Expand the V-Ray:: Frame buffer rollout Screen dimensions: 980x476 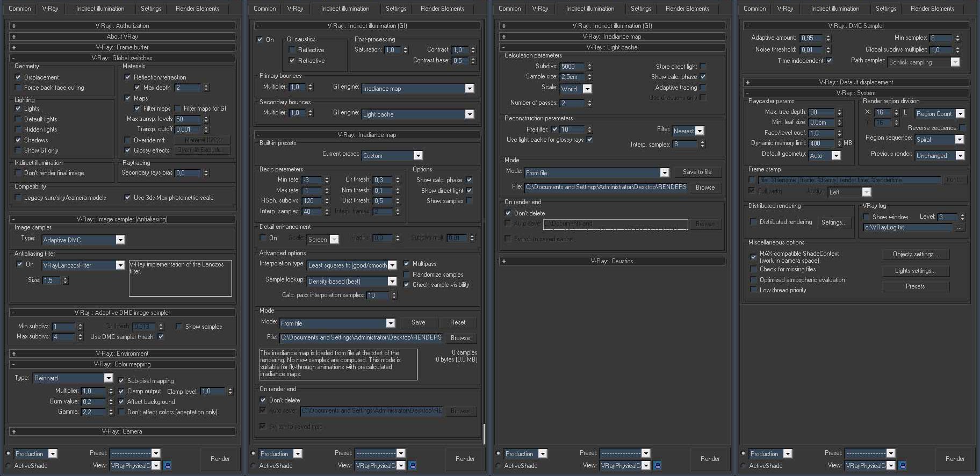pos(122,47)
